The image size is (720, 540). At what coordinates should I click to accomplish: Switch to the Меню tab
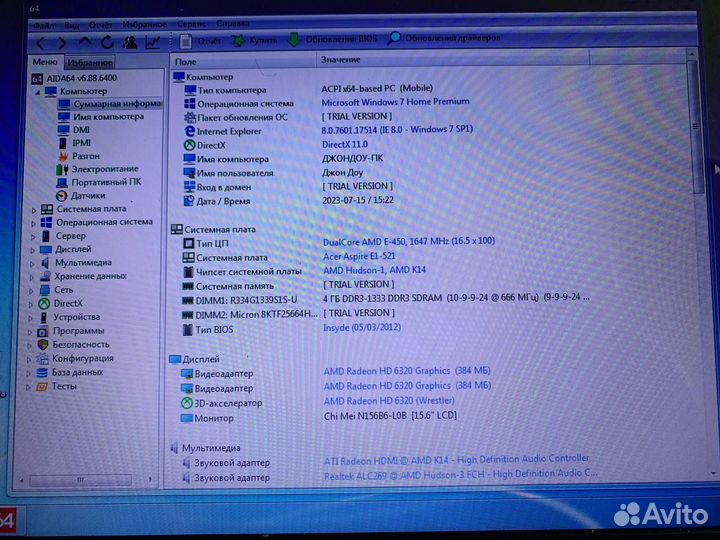45,62
